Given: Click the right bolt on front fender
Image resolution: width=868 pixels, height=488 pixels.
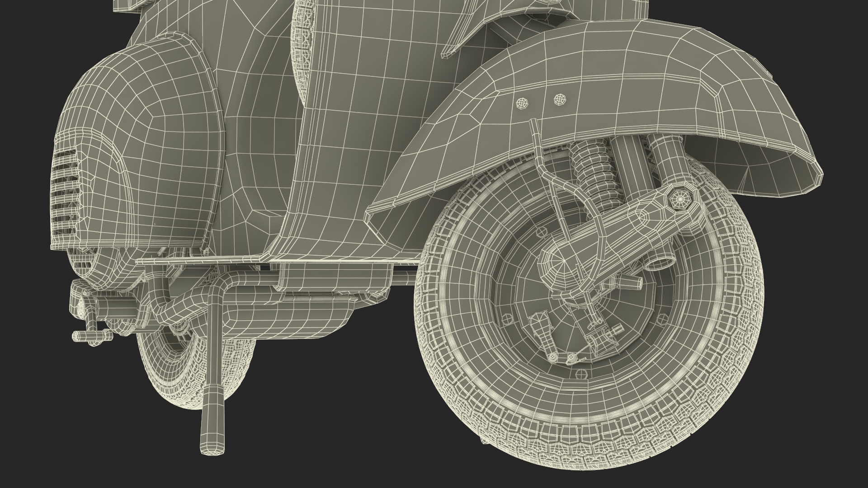Looking at the screenshot, I should (x=561, y=99).
